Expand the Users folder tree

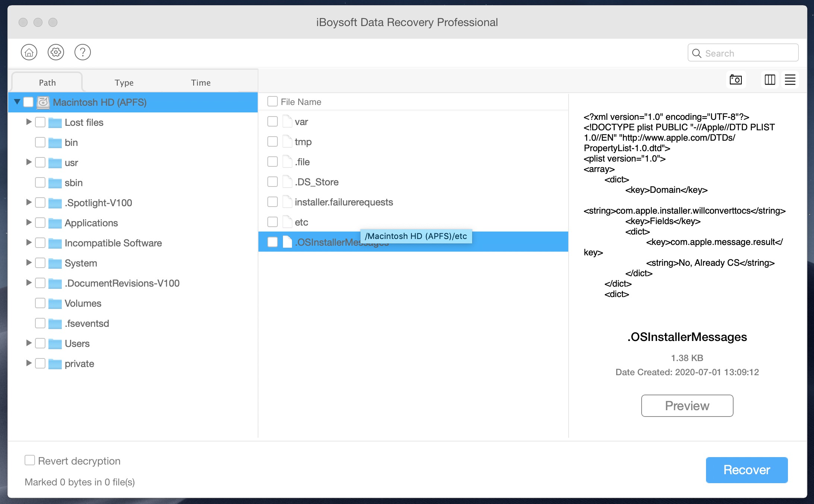point(27,343)
